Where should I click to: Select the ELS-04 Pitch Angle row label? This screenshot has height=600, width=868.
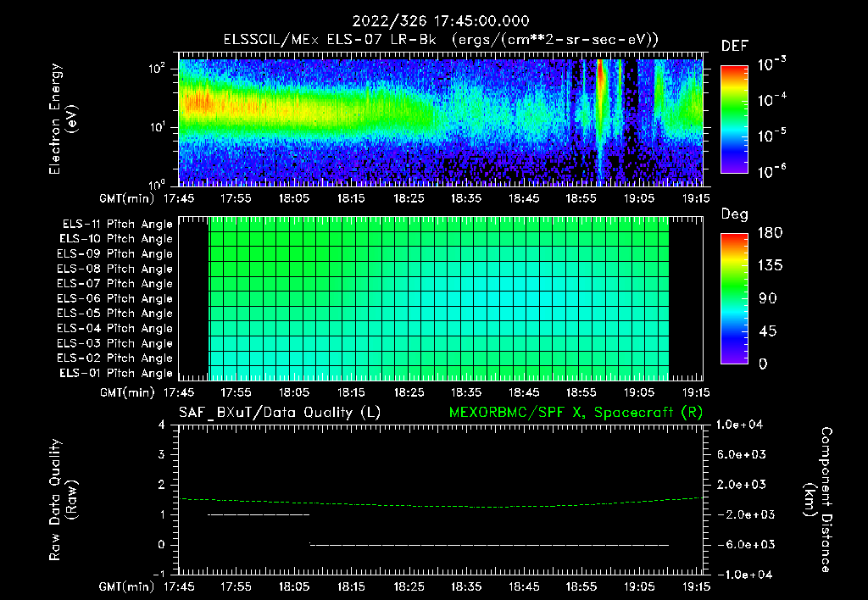coord(115,329)
